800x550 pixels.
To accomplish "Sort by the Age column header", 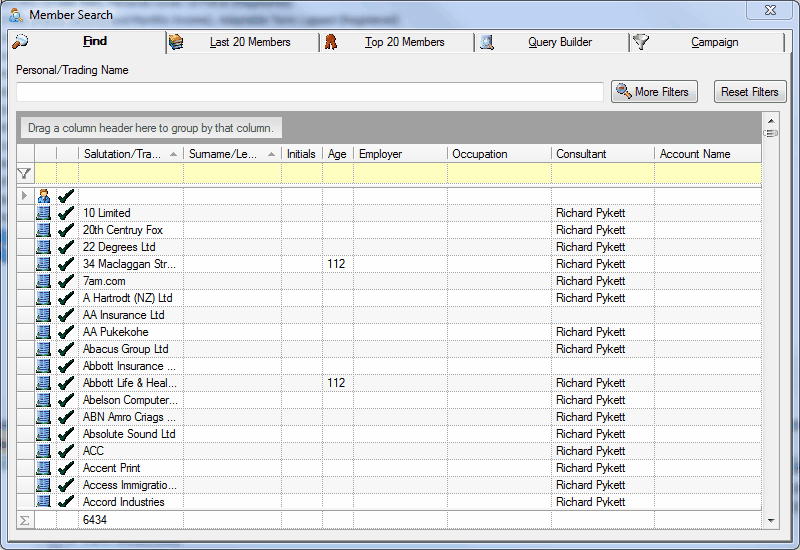I will point(337,154).
